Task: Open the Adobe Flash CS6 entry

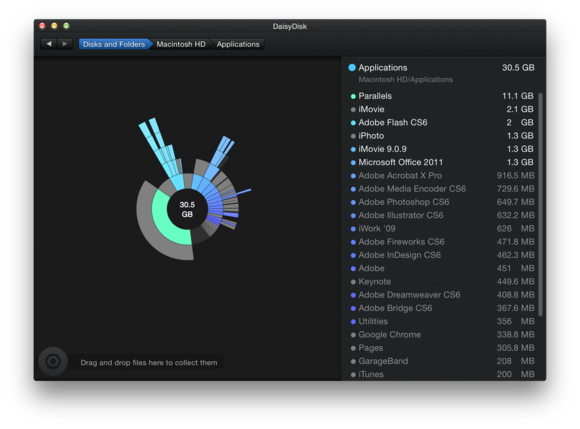Action: 442,123
